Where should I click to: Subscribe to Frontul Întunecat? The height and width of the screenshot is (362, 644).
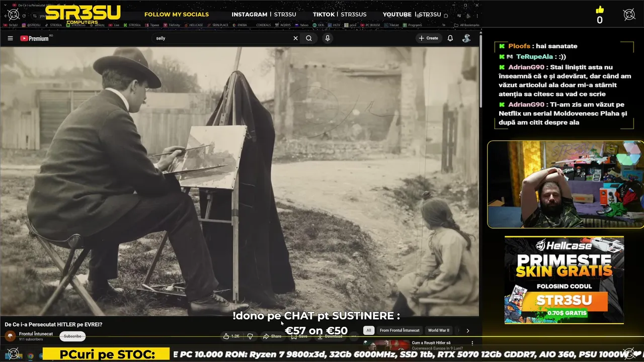tap(72, 336)
